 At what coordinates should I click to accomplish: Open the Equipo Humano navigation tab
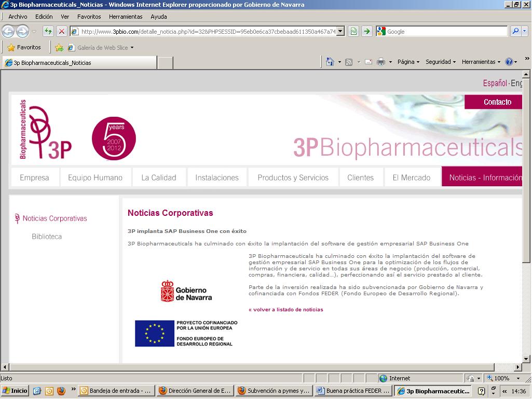95,177
